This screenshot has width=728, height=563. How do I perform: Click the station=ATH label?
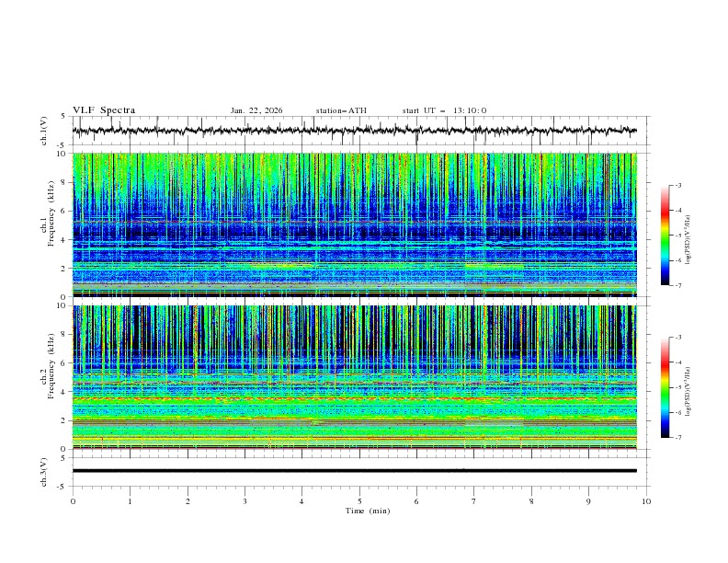coord(341,110)
